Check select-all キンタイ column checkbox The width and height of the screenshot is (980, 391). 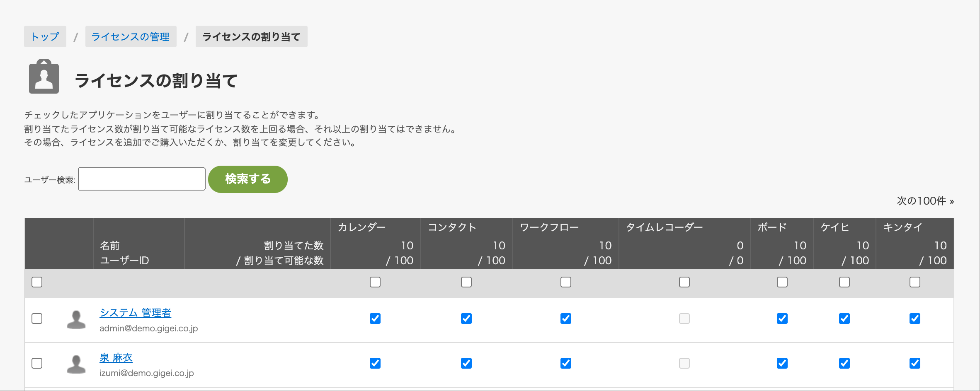pos(915,282)
